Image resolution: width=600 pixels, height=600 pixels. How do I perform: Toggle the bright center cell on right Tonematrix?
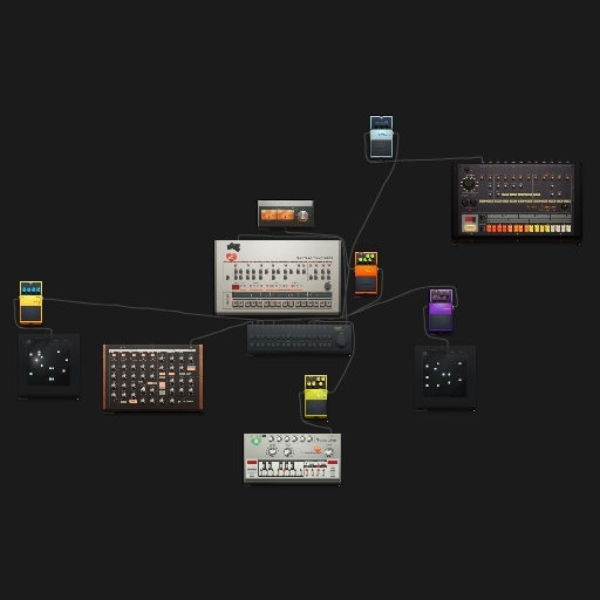pyautogui.click(x=443, y=375)
